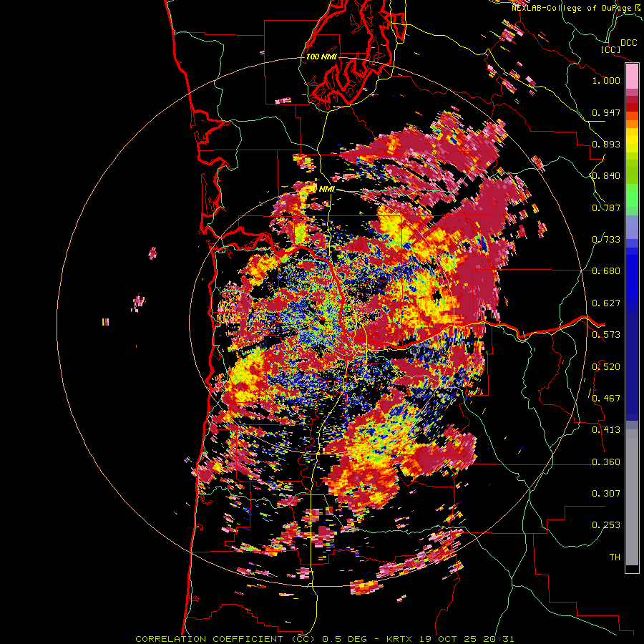Click the 0.893 scale value
644x644 pixels.
[x=606, y=144]
